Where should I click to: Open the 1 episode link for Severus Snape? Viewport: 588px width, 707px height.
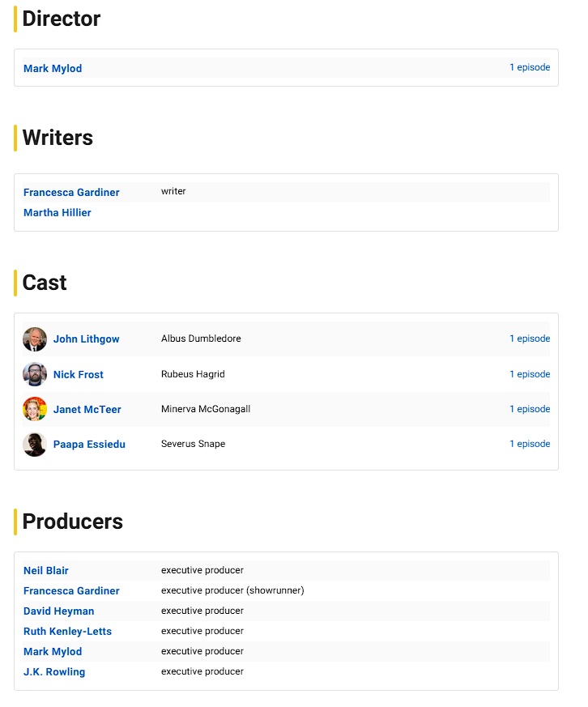pyautogui.click(x=530, y=444)
